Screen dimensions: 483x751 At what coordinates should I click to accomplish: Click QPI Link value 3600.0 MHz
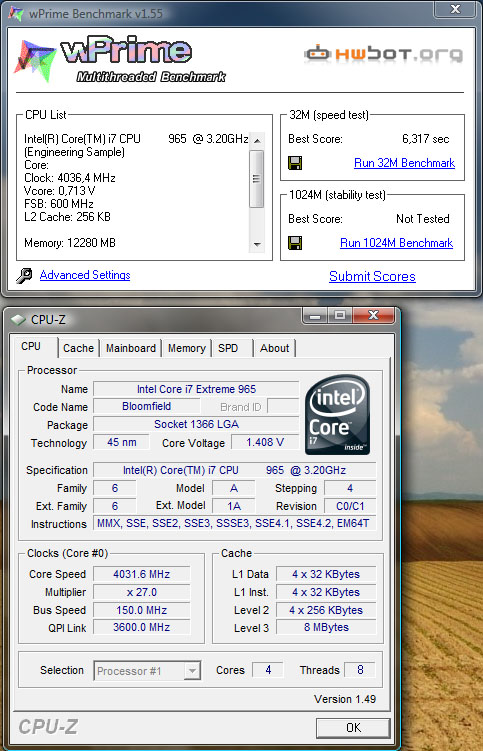[142, 627]
